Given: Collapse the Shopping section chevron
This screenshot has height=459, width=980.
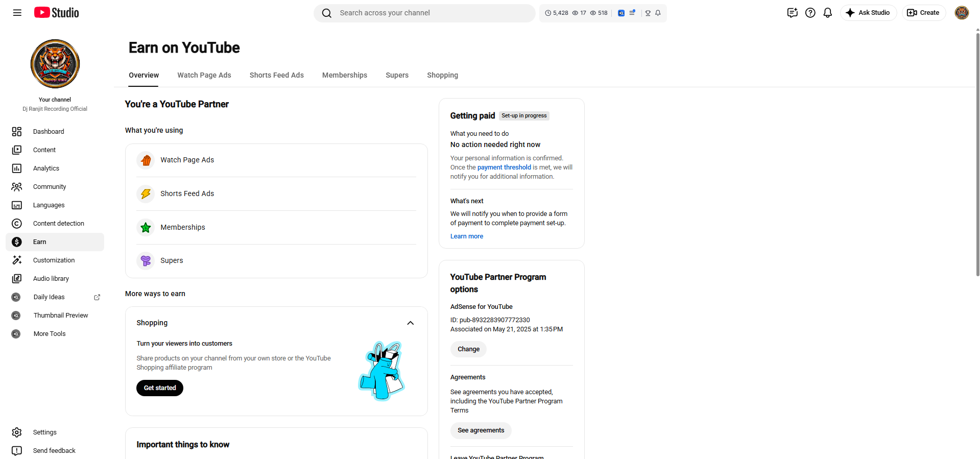Looking at the screenshot, I should (x=411, y=323).
